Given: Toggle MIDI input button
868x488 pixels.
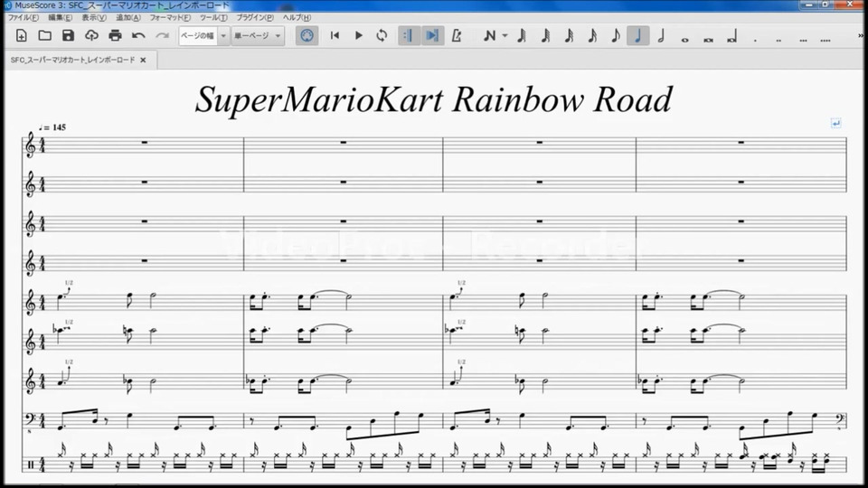Looking at the screenshot, I should pyautogui.click(x=307, y=36).
